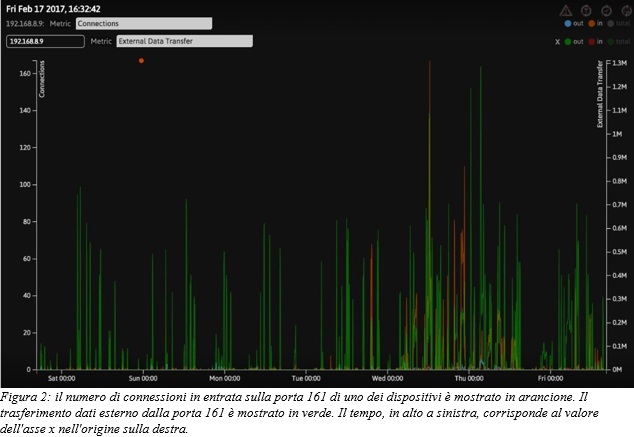Image resolution: width=634 pixels, height=437 pixels.
Task: Click the 'Sat 00:00' time axis label
Action: 62,379
